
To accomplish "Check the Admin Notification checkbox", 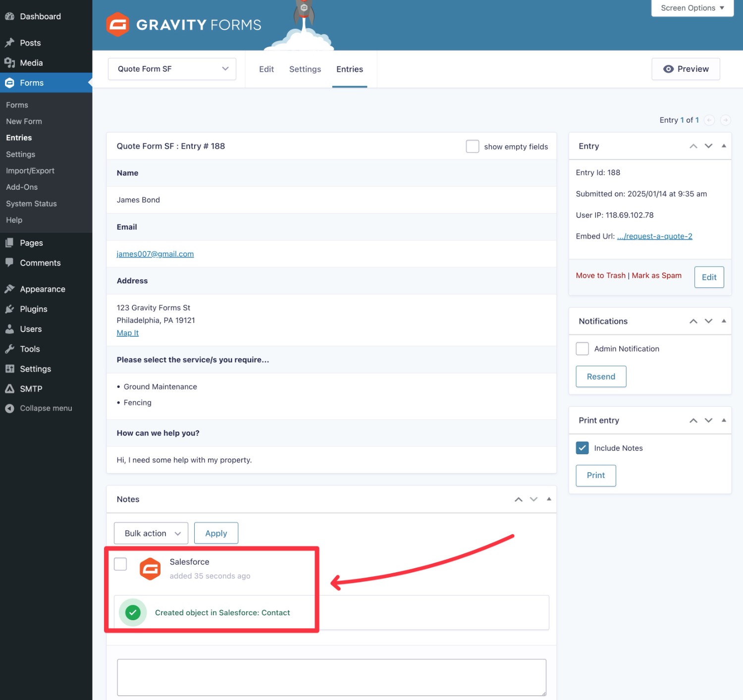I will point(583,349).
